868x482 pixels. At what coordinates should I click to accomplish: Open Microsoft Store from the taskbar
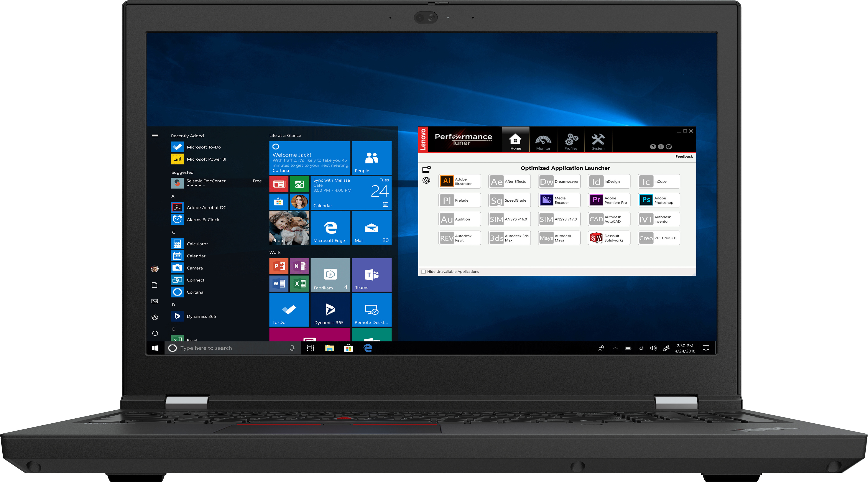click(349, 348)
